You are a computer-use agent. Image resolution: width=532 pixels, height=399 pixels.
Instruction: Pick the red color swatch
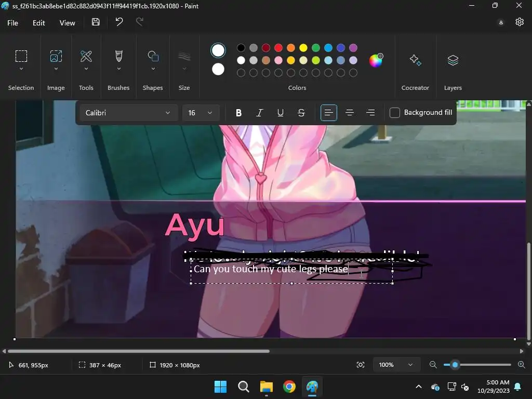pyautogui.click(x=278, y=48)
